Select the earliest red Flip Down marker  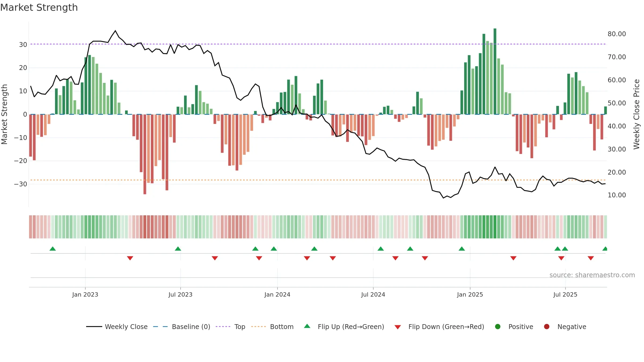[x=130, y=258]
